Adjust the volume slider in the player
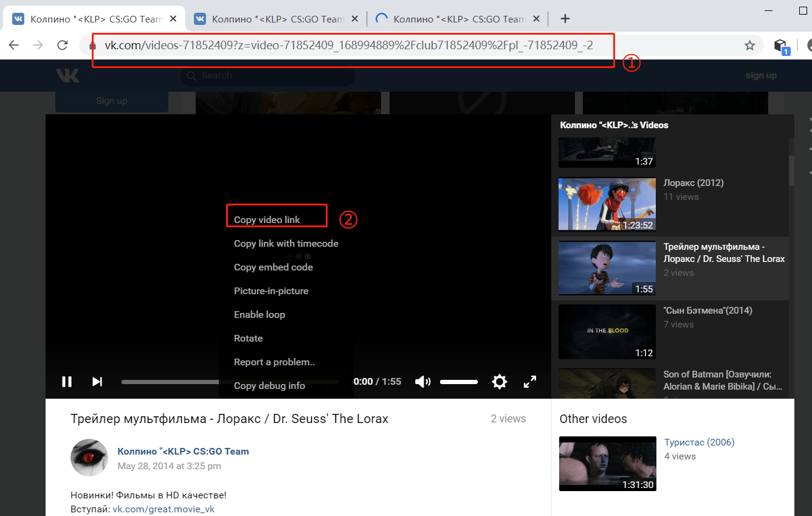Image resolution: width=812 pixels, height=516 pixels. 459,382
